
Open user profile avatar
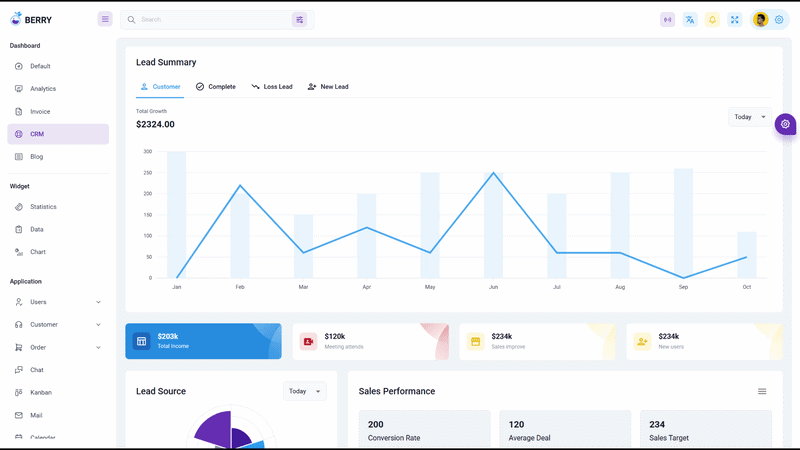tap(761, 20)
